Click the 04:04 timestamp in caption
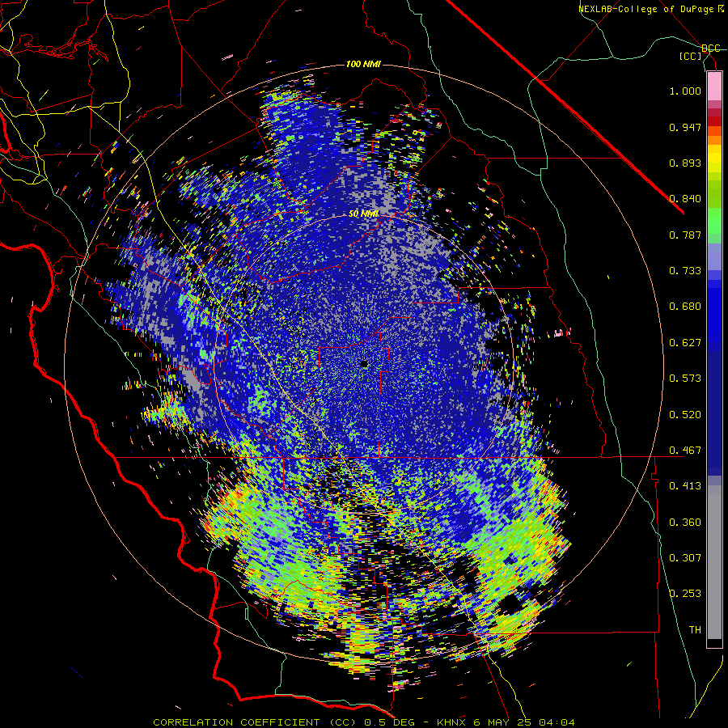The image size is (728, 728). pos(557,722)
